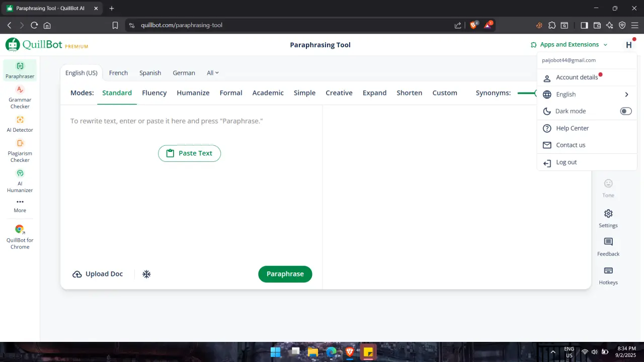Click the Paste Text button
This screenshot has height=362, width=644.
click(190, 153)
